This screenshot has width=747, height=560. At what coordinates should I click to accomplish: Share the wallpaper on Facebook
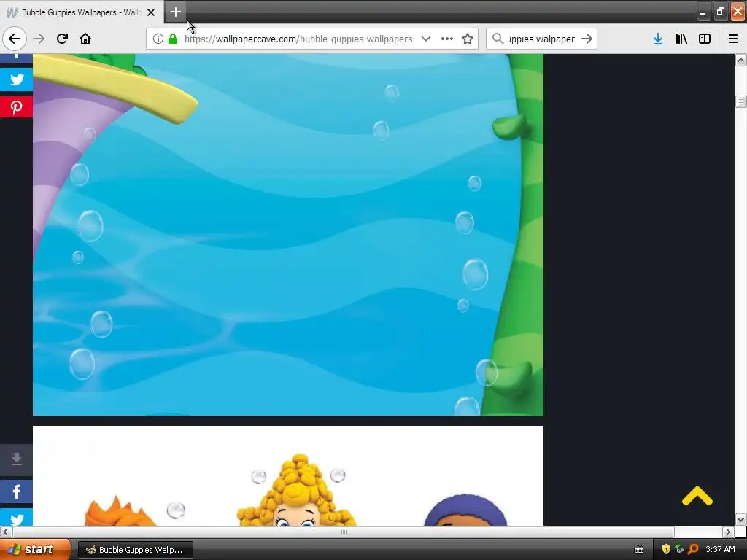tap(16, 491)
